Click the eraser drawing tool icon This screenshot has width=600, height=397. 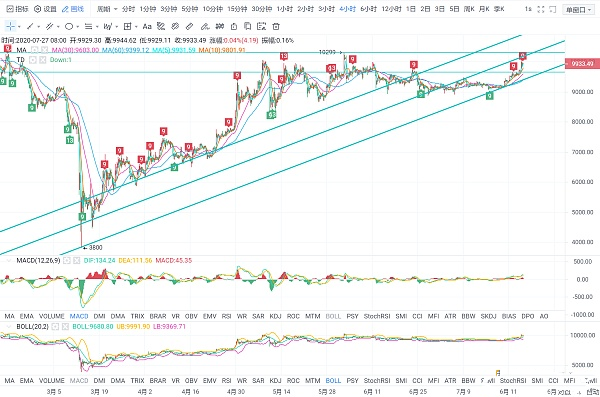pyautogui.click(x=205, y=26)
